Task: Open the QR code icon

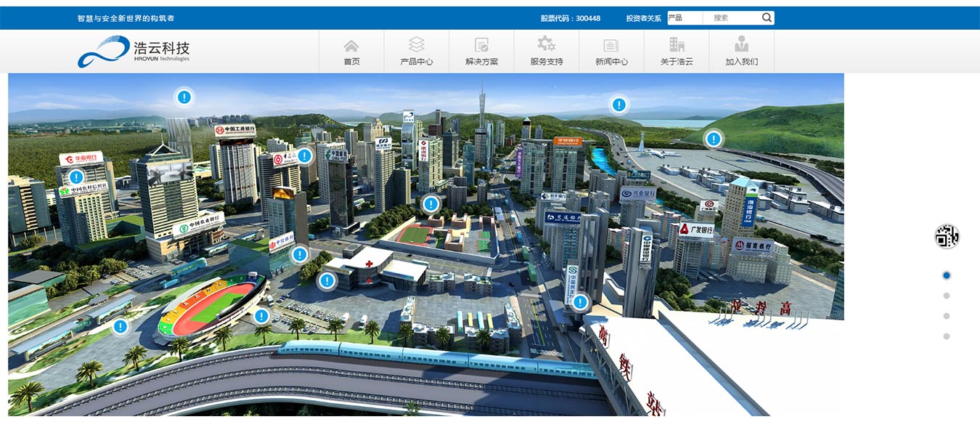Action: tap(946, 237)
